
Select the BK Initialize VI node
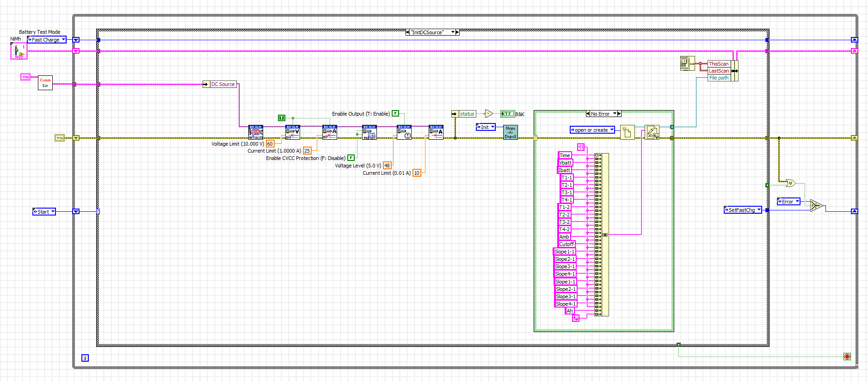coord(255,132)
